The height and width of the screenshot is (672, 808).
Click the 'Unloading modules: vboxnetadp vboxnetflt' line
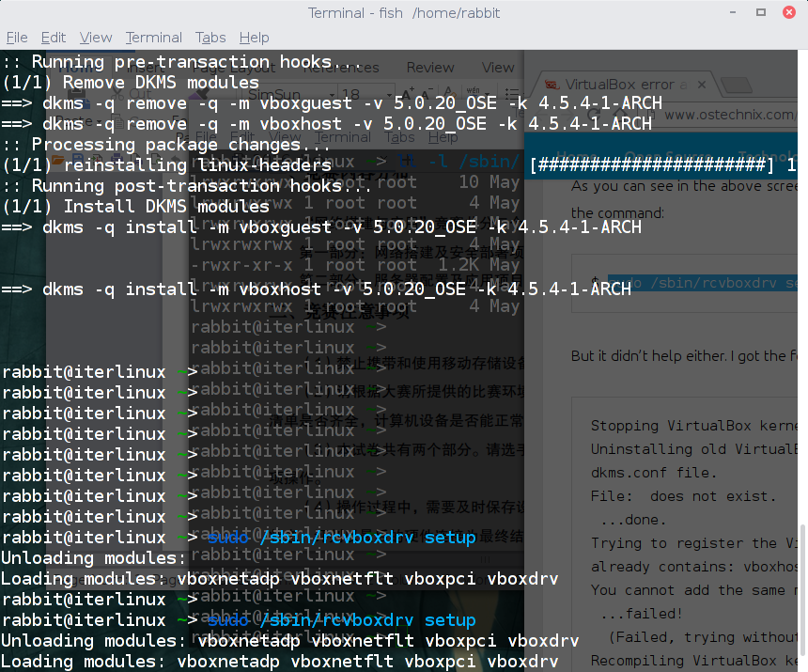click(289, 641)
